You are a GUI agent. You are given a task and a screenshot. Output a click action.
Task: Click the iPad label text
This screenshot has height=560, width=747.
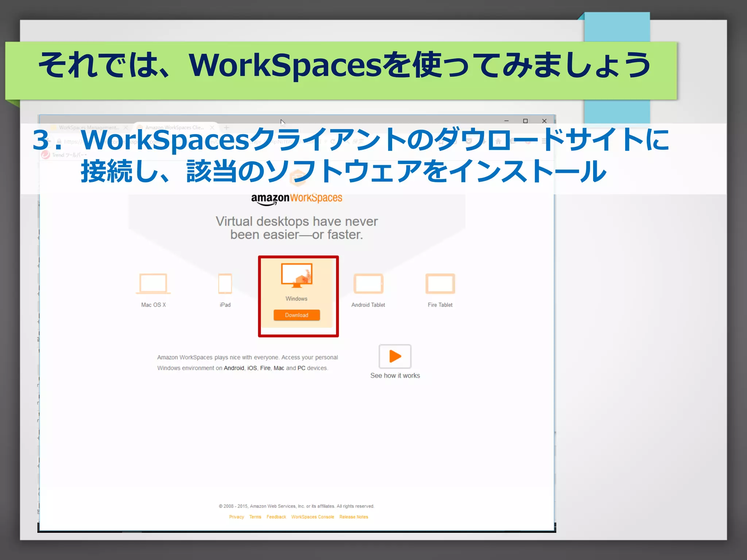point(225,305)
